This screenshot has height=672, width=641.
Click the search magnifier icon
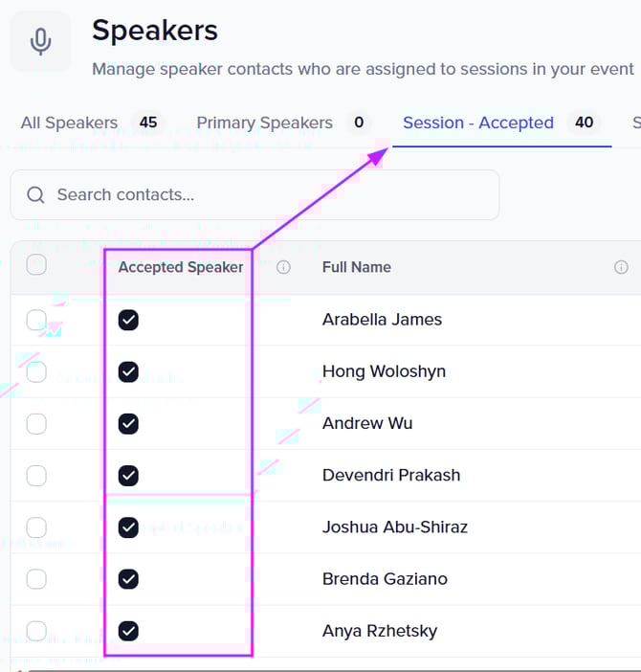click(x=36, y=195)
